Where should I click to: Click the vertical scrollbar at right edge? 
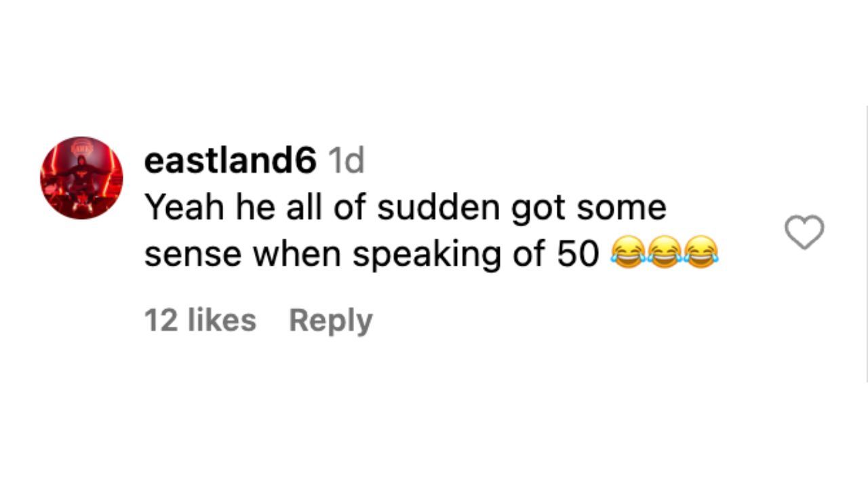pos(867,244)
